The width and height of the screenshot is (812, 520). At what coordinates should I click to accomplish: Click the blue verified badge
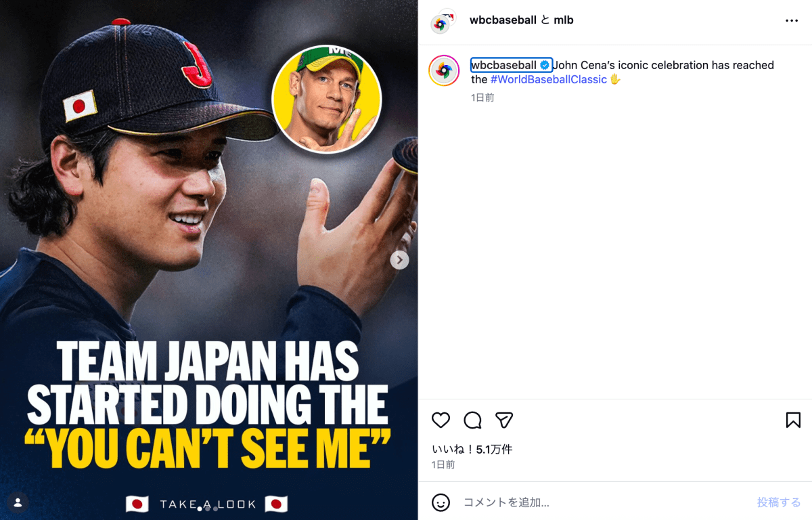click(x=545, y=66)
